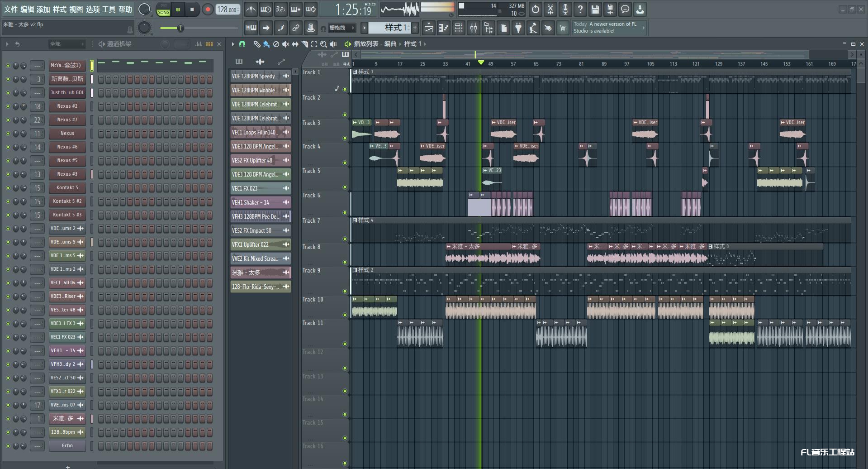Select the delete tool in playlist
The image size is (868, 469).
tap(276, 44)
